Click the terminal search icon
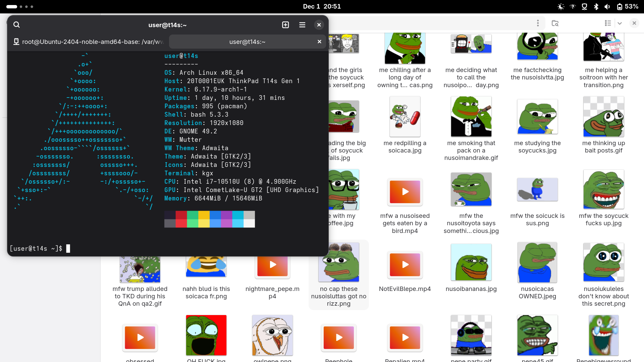This screenshot has width=644, height=362. point(16,25)
